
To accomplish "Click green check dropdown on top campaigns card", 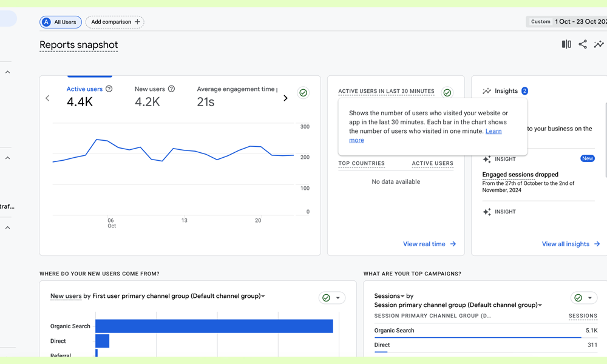I will pos(585,298).
